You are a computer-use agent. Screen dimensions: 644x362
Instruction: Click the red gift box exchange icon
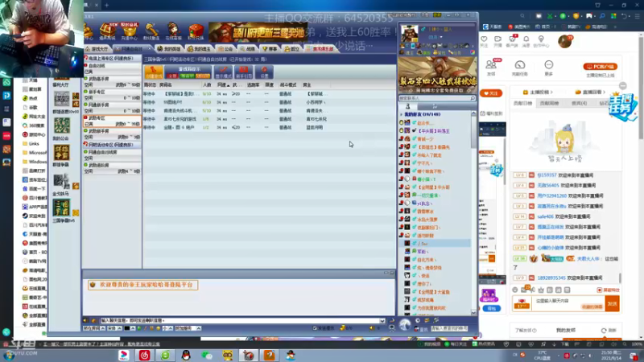tap(196, 31)
